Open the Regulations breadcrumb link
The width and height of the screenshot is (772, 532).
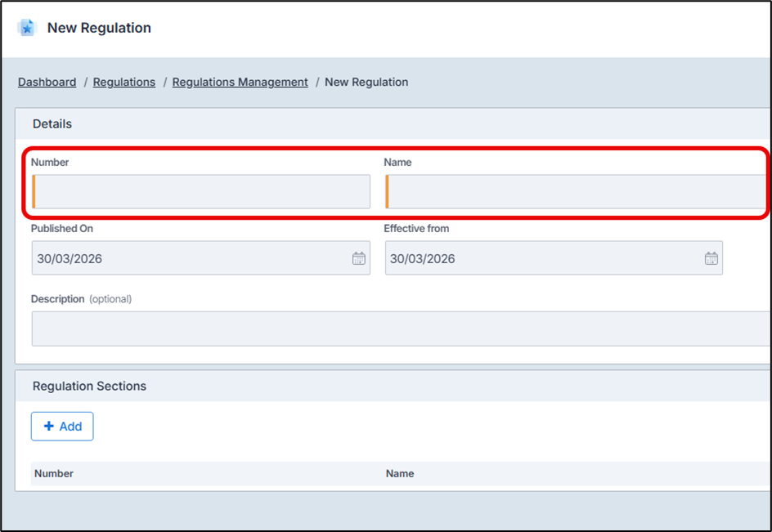[124, 82]
